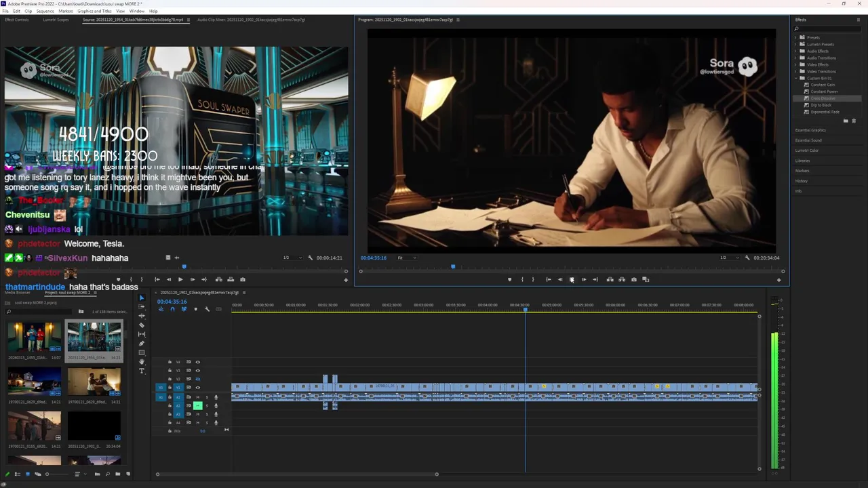
Task: Toggle snap in timeline
Action: [172, 309]
